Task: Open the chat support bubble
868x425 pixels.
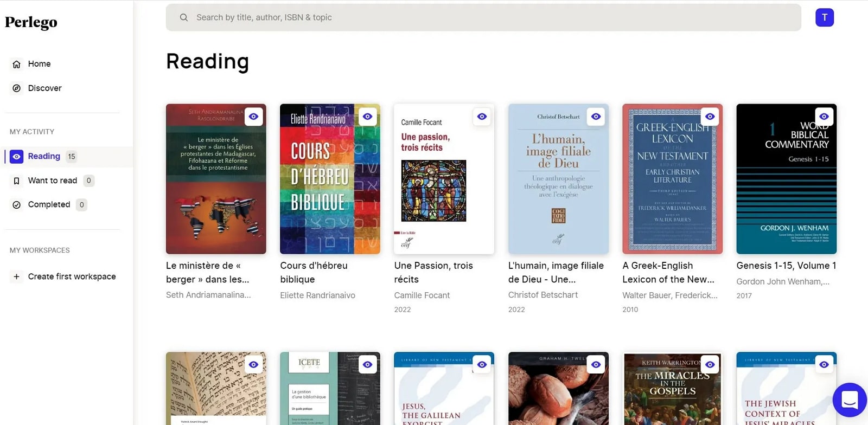Action: 849,400
